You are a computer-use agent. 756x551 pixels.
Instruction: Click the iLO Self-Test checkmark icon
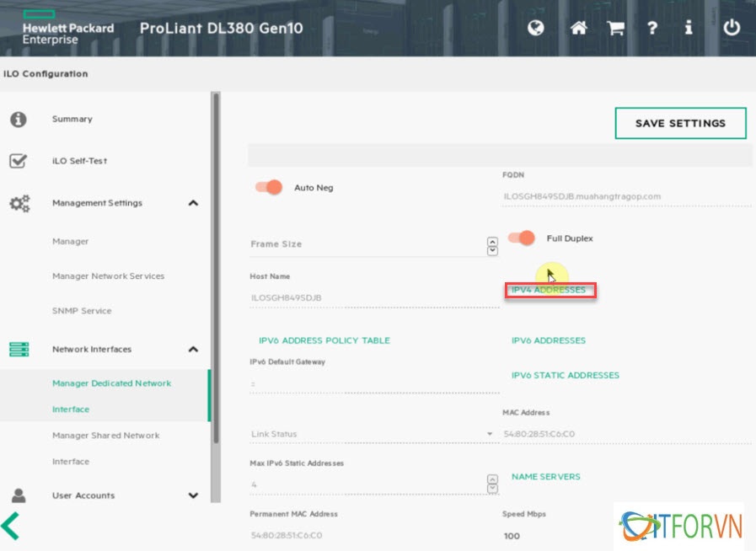click(19, 161)
